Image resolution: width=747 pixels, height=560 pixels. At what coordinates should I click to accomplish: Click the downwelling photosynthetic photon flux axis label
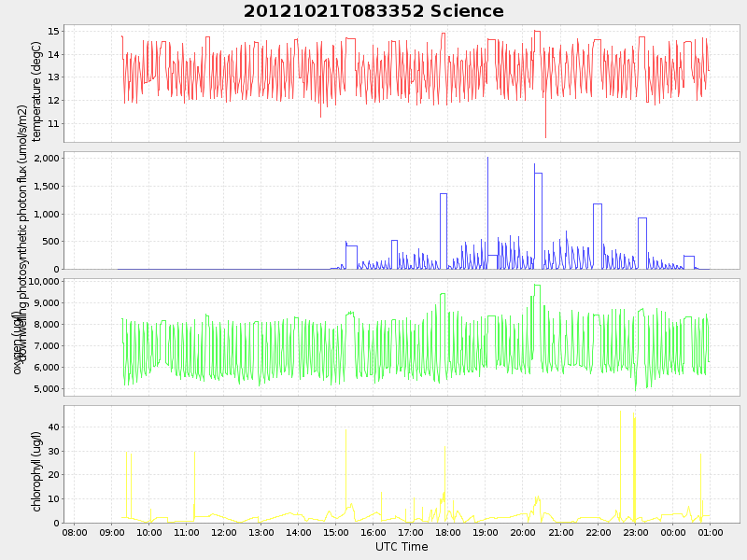coord(22,232)
